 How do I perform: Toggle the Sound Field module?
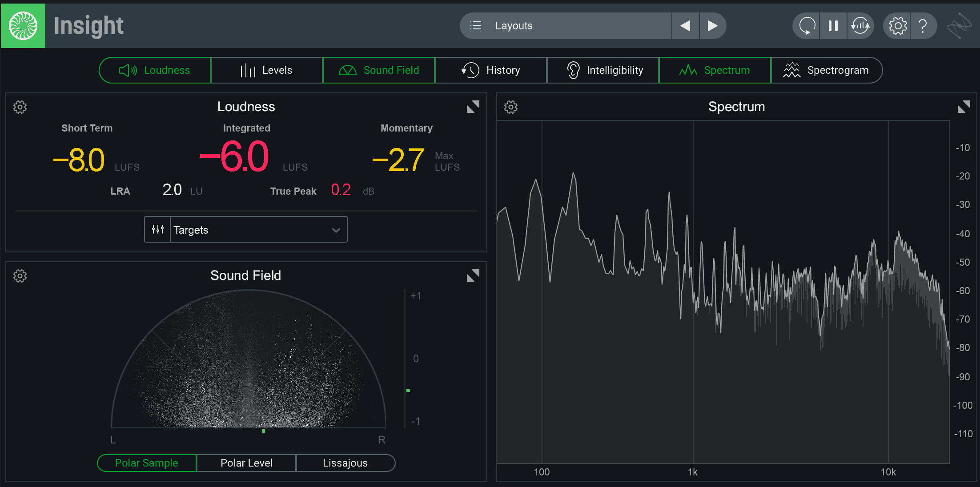(x=379, y=70)
